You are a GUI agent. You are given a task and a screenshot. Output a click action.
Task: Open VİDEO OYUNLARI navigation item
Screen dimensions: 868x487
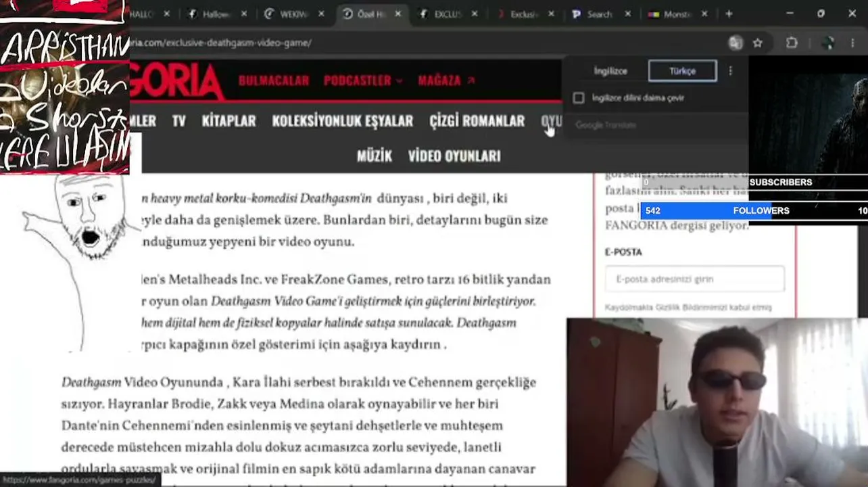click(454, 156)
